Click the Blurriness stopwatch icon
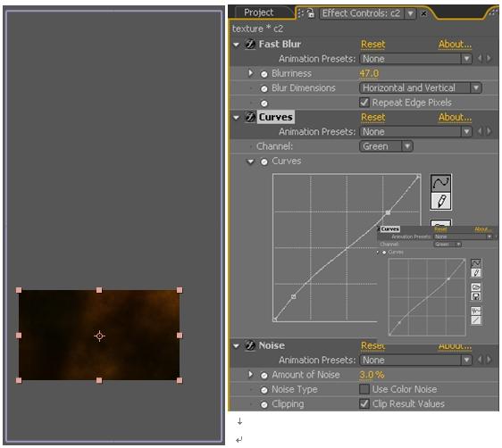 (x=264, y=74)
